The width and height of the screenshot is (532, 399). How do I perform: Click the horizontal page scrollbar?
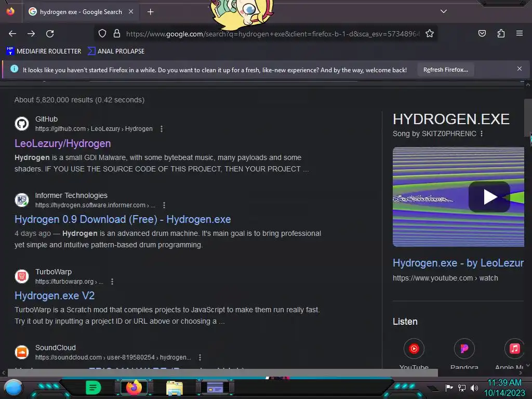pos(223,373)
